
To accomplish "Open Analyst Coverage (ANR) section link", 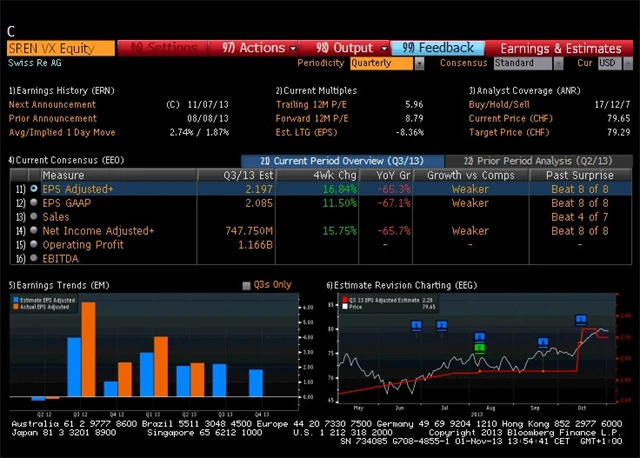I will coord(521,90).
